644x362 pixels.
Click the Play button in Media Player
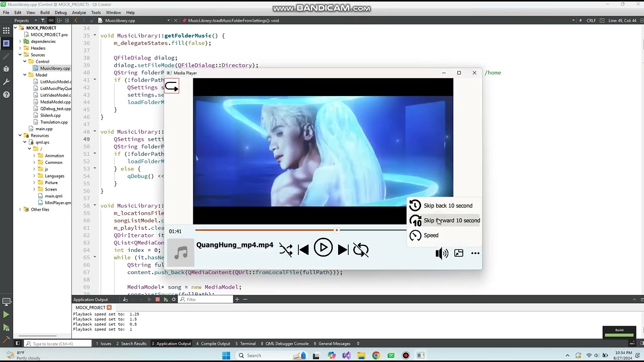[x=323, y=248]
